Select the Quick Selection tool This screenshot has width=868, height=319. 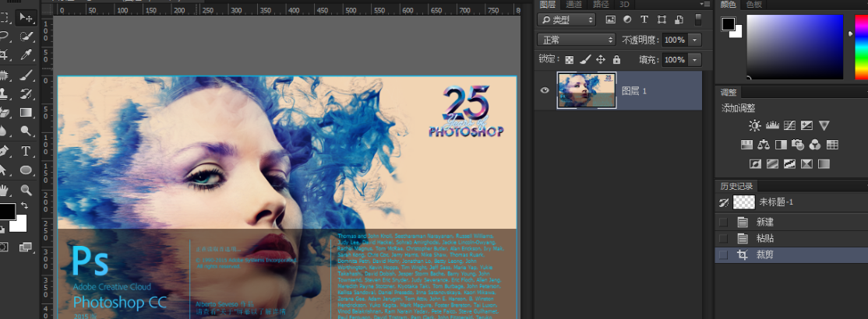pos(26,37)
